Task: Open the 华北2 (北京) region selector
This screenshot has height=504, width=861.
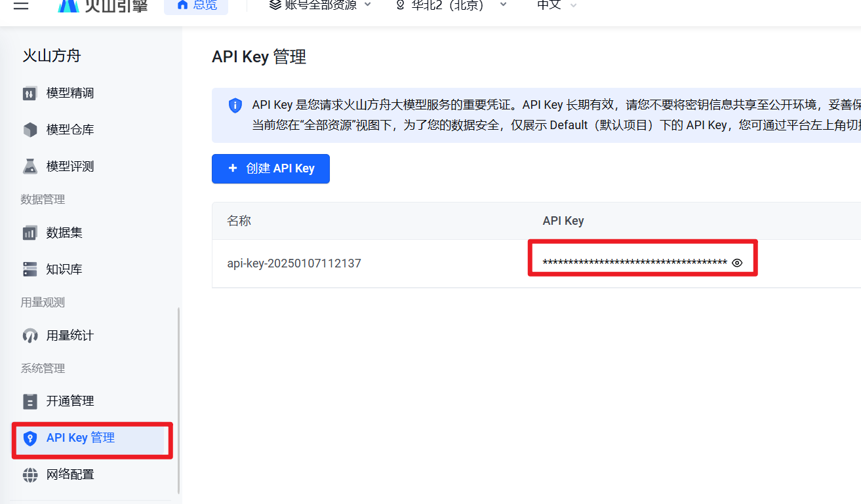Action: (x=451, y=5)
